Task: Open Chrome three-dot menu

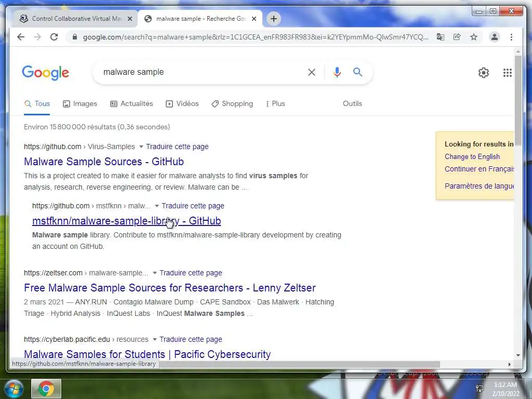Action: click(511, 37)
